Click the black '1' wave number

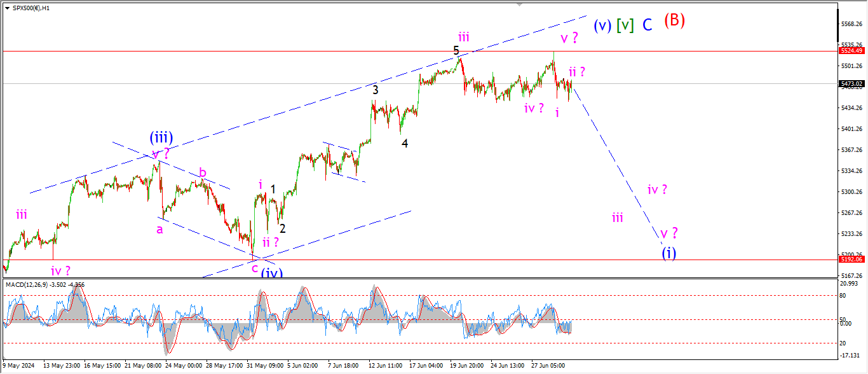(x=273, y=190)
